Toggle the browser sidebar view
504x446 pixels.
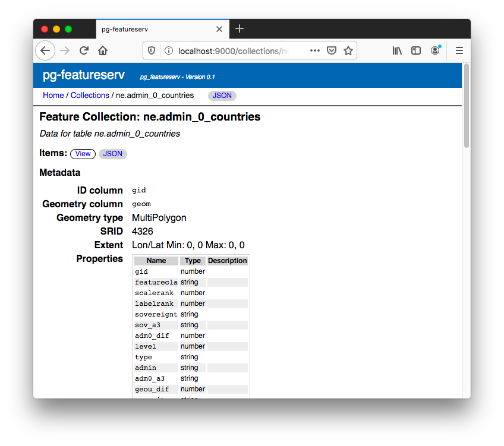coord(415,50)
